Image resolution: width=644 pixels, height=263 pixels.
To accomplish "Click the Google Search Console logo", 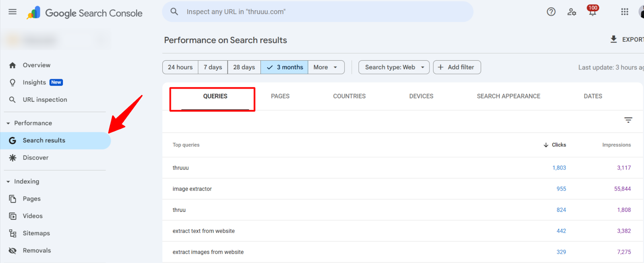I will [85, 13].
